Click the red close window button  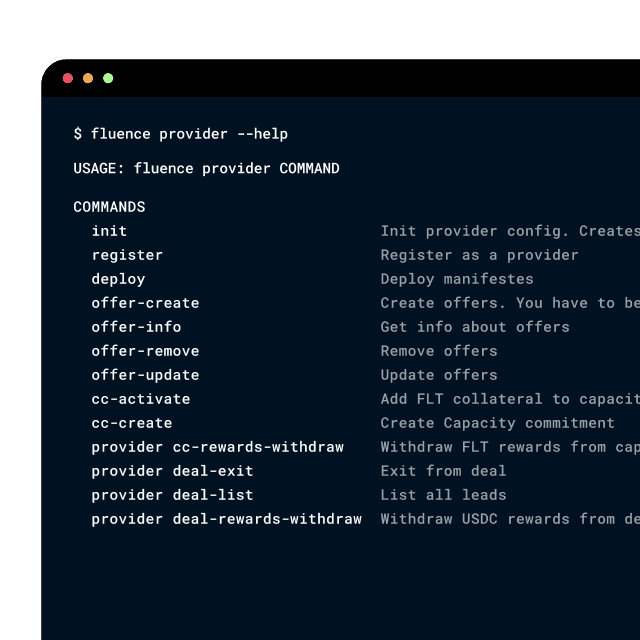click(x=68, y=78)
